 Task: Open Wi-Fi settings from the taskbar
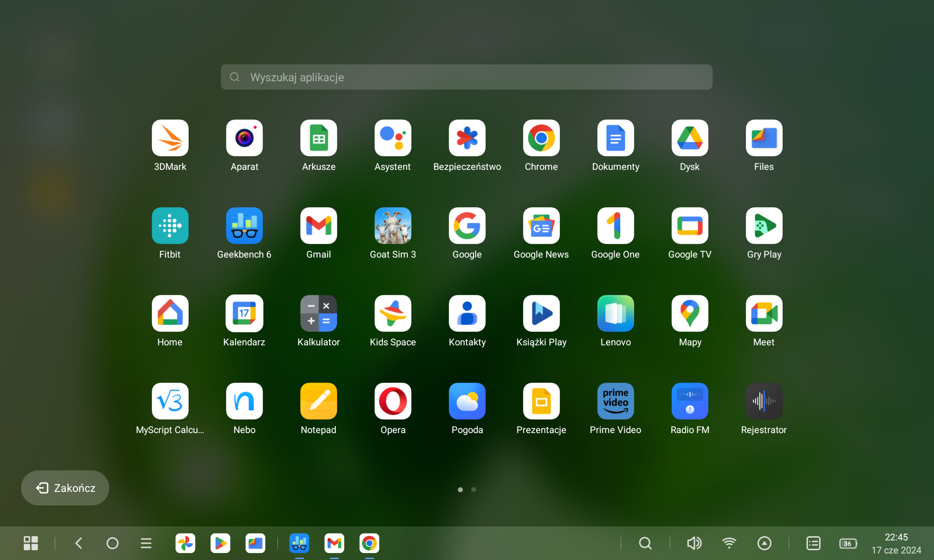tap(729, 543)
